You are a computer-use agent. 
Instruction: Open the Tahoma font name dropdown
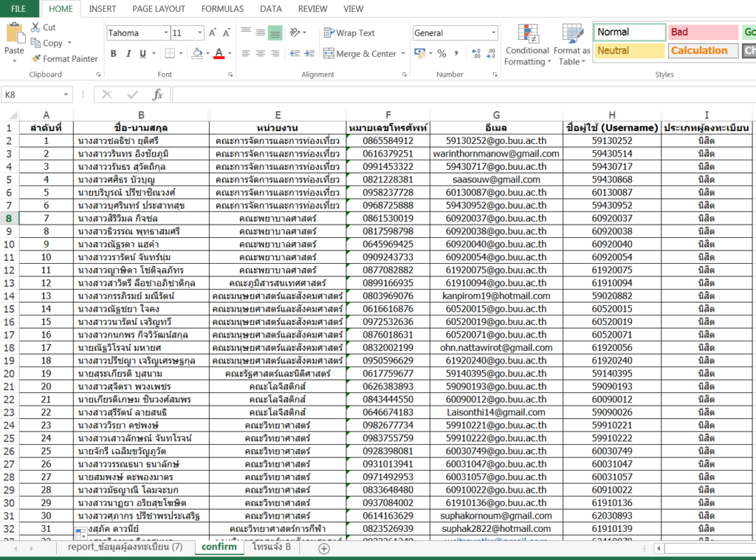(165, 33)
